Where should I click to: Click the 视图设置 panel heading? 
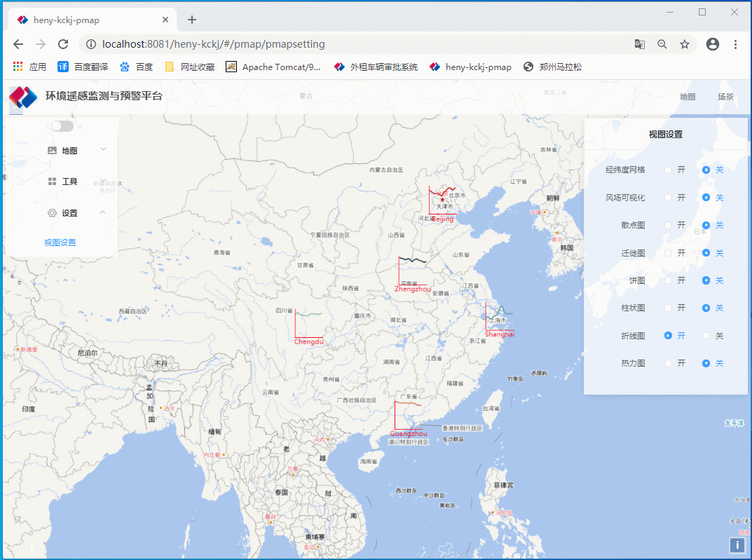tap(666, 135)
